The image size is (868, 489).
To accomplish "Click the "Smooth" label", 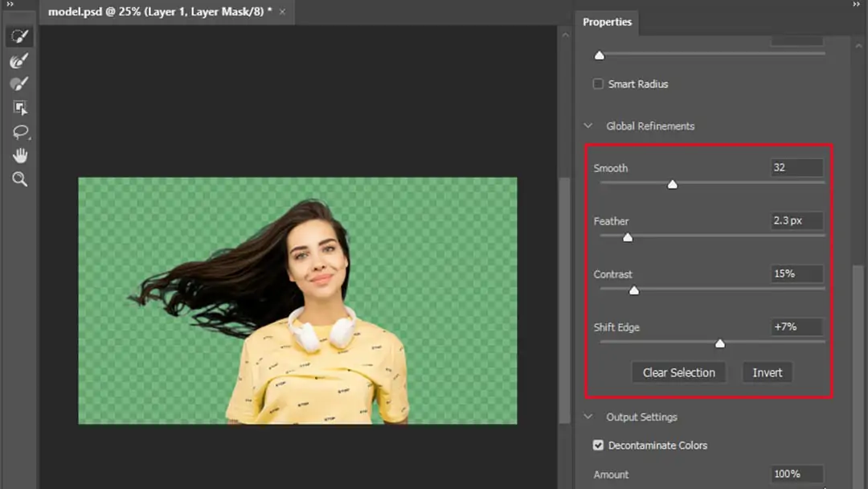I will point(611,168).
